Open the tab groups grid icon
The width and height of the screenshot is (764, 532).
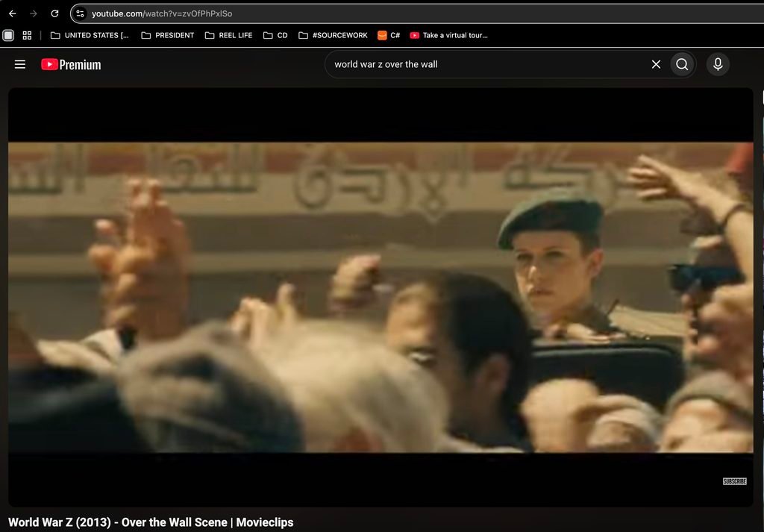[28, 35]
